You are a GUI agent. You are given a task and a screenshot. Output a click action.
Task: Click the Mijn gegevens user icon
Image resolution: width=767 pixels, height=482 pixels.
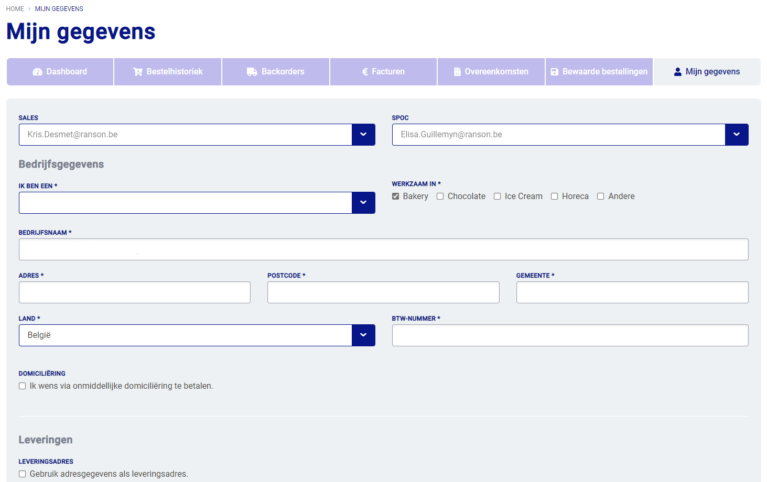click(x=677, y=72)
